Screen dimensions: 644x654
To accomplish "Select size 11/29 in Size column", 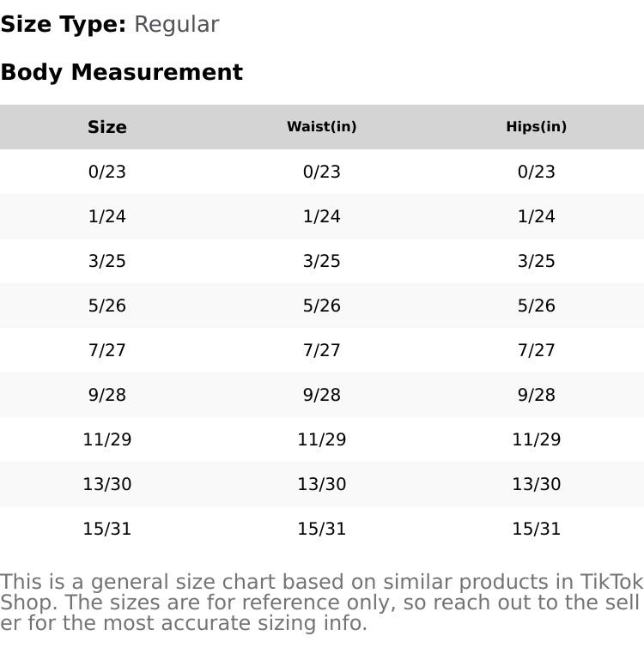I will [107, 439].
